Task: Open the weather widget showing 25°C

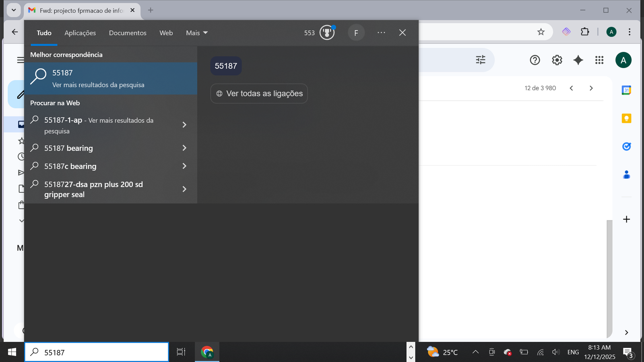Action: (x=442, y=352)
